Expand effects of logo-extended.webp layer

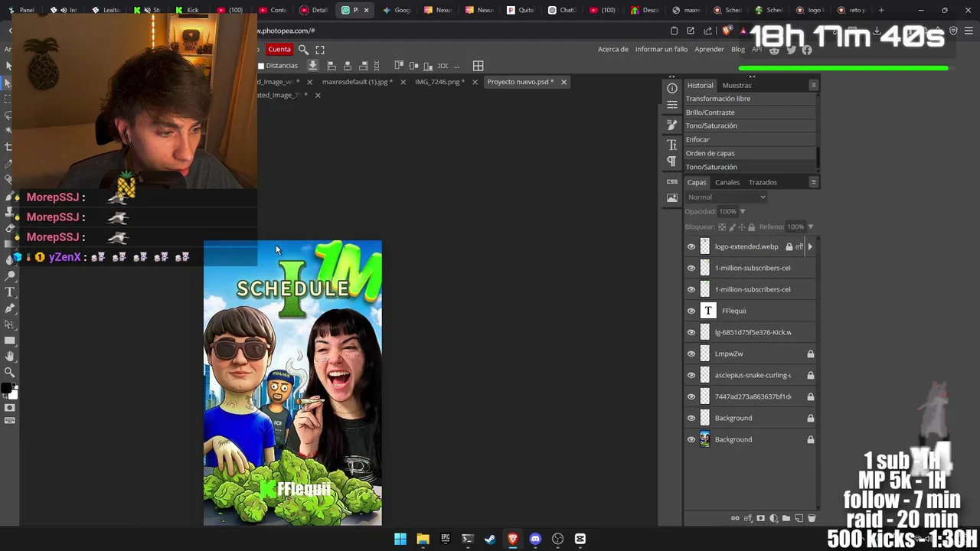(810, 246)
